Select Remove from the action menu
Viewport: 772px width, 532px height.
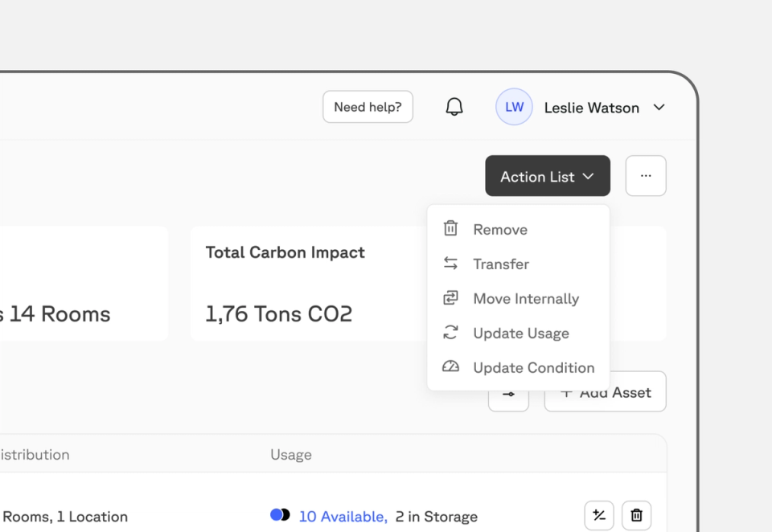pyautogui.click(x=519, y=229)
